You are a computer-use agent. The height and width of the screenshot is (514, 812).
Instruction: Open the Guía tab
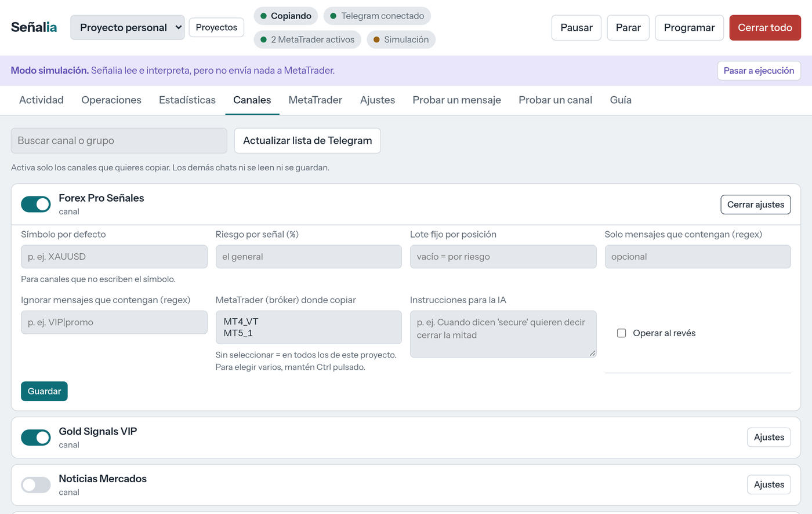coord(621,100)
